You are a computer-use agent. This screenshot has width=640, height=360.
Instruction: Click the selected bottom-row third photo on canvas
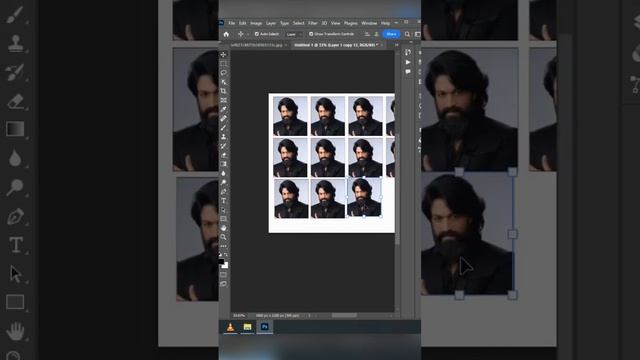(364, 197)
